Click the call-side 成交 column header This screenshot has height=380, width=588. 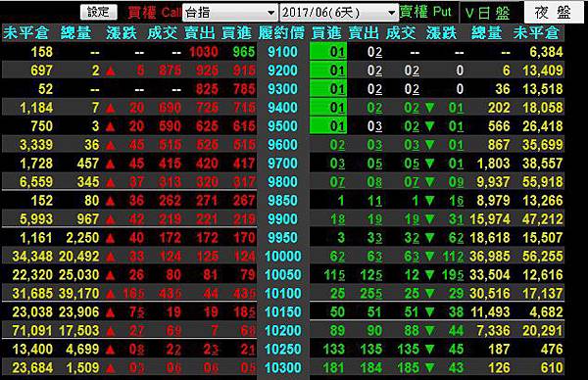click(x=162, y=33)
